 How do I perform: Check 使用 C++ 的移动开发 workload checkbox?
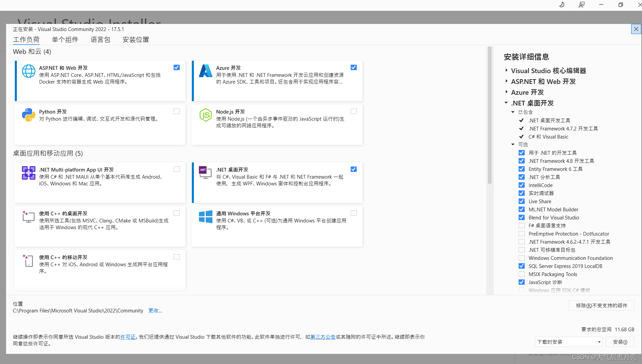click(x=177, y=257)
